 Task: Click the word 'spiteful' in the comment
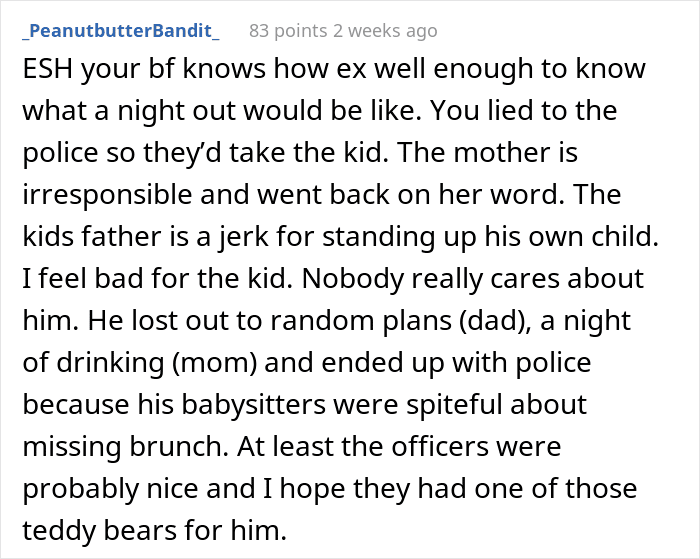click(x=455, y=405)
